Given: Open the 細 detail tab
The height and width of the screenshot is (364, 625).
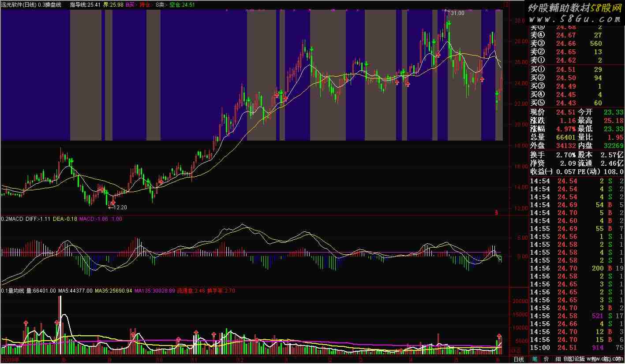Looking at the screenshot, I should [558, 359].
